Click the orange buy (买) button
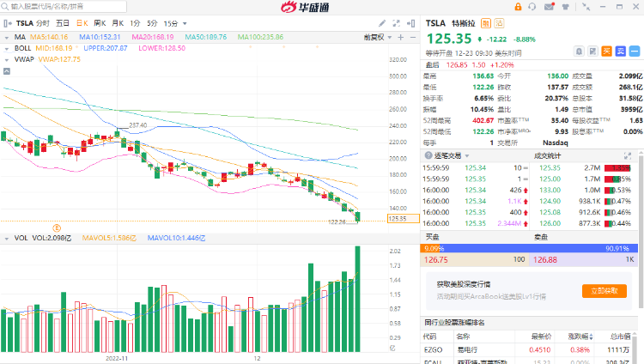This screenshot has width=644, height=364. [x=606, y=52]
